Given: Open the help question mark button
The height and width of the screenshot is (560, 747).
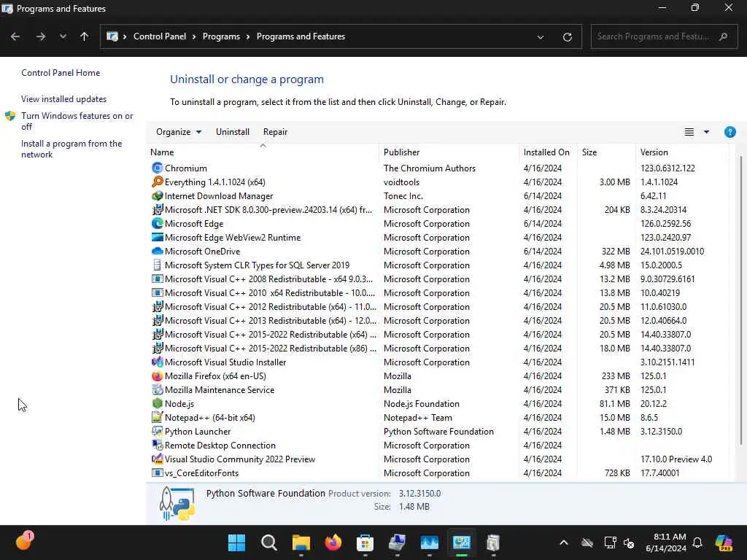Looking at the screenshot, I should (729, 132).
